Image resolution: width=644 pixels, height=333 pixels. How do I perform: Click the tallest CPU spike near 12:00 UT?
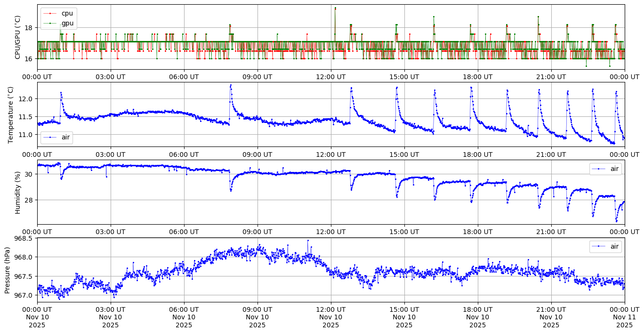pos(335,8)
